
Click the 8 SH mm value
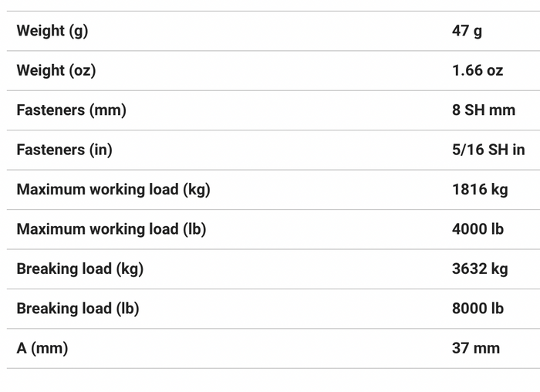pyautogui.click(x=484, y=110)
